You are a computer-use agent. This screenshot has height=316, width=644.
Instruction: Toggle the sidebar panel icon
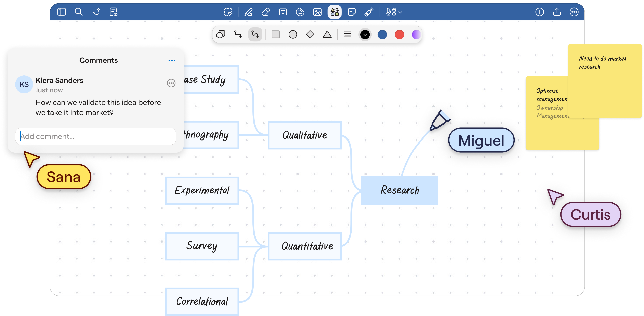(62, 12)
